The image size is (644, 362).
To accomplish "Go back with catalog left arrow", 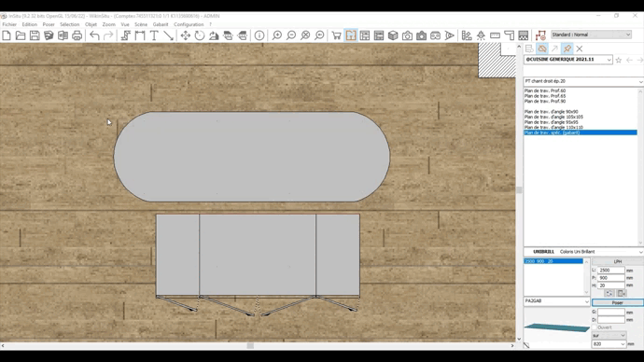I will tap(629, 60).
